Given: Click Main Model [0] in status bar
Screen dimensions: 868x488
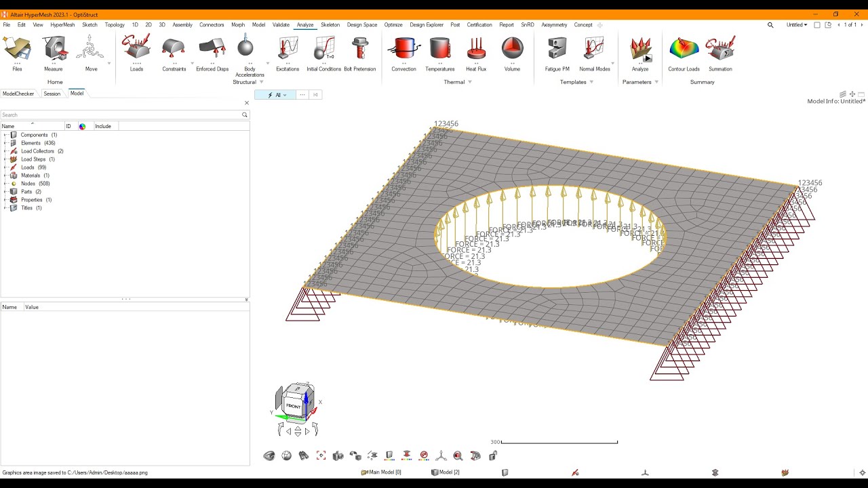Looking at the screenshot, I should click(x=381, y=472).
